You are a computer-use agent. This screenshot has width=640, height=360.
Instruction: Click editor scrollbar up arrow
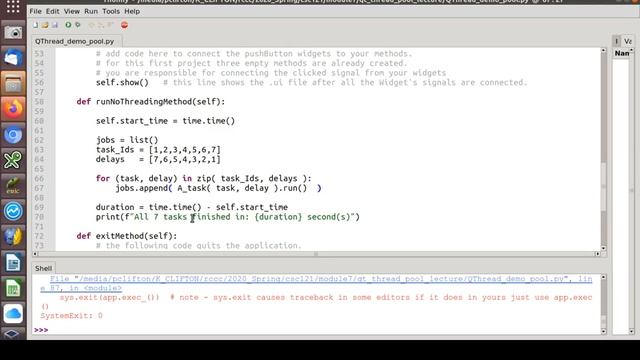(x=603, y=50)
